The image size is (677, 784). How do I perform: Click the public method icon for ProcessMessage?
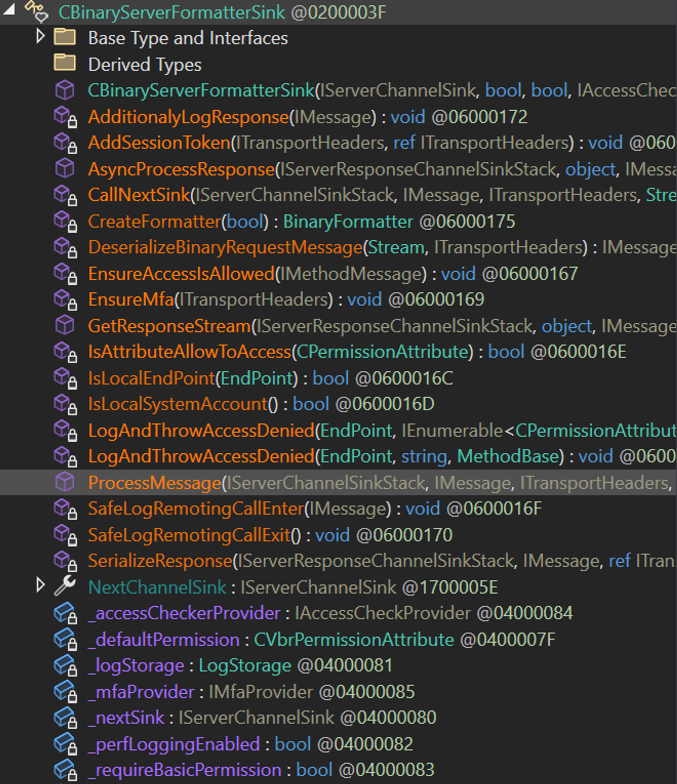point(65,482)
